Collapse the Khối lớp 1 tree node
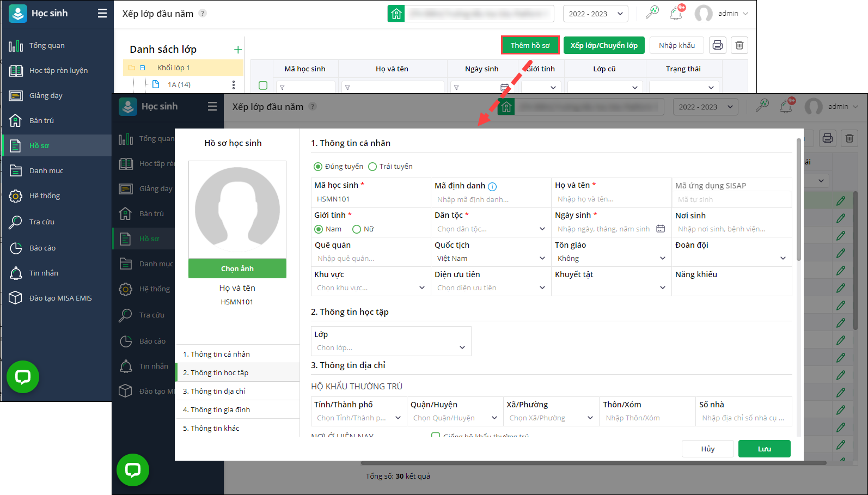Image resolution: width=868 pixels, height=495 pixels. 143,68
